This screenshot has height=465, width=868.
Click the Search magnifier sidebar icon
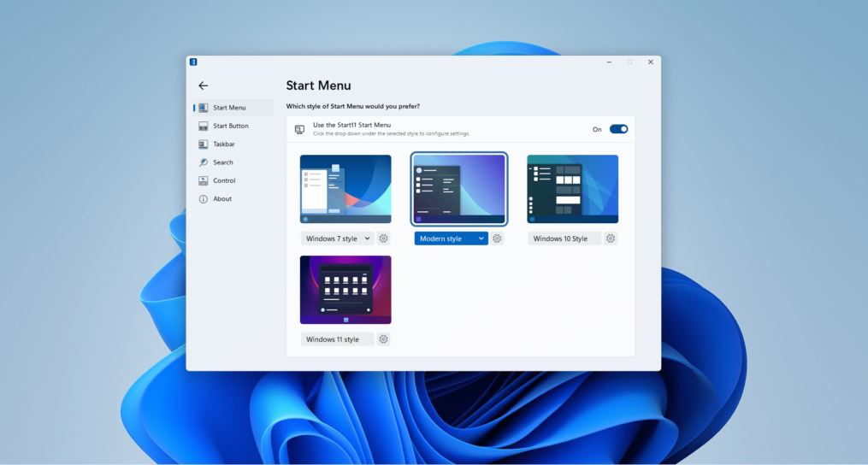[204, 162]
